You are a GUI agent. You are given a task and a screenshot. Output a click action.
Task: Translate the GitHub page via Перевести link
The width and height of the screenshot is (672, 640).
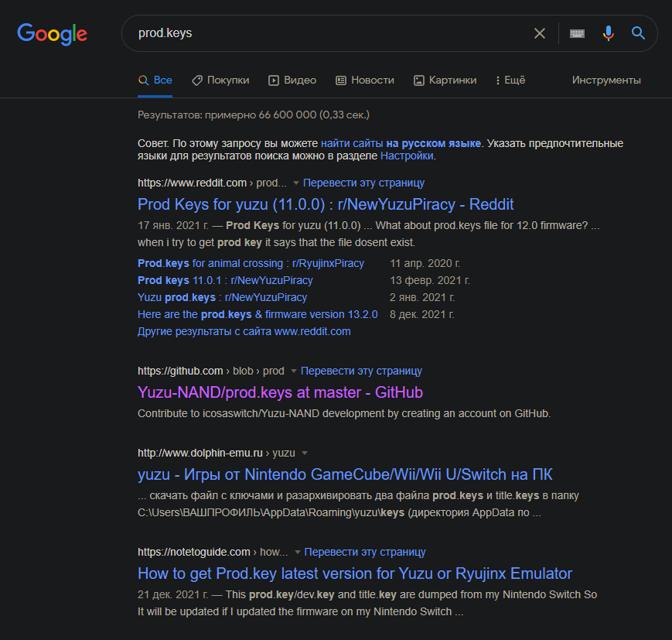tap(361, 371)
